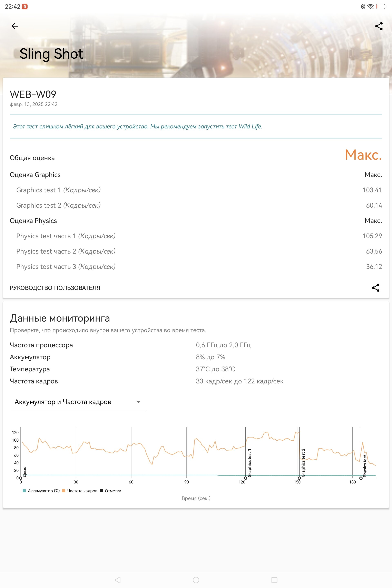Click the Graphics test 2 timeline marker

(x=299, y=478)
